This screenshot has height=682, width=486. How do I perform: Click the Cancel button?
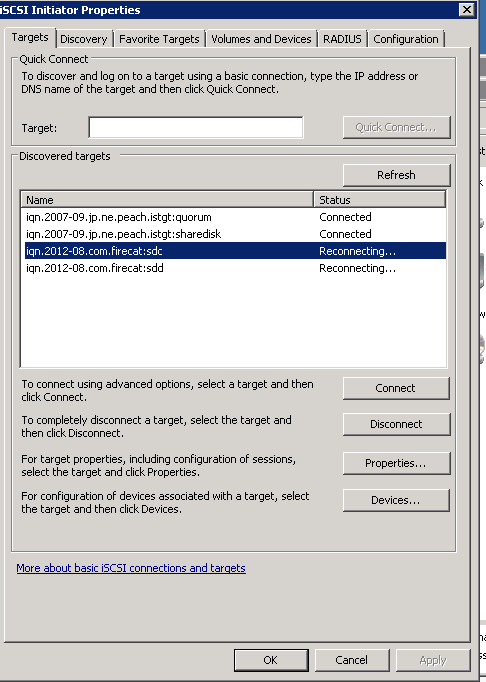pyautogui.click(x=352, y=660)
